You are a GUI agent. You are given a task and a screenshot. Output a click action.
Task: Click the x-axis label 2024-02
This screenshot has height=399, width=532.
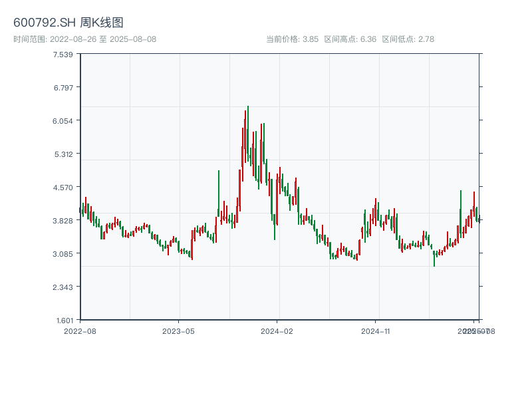click(277, 331)
